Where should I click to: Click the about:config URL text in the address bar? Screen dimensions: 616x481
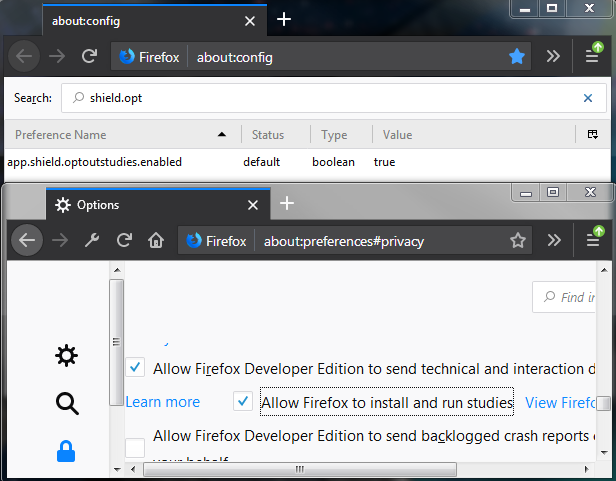point(235,58)
